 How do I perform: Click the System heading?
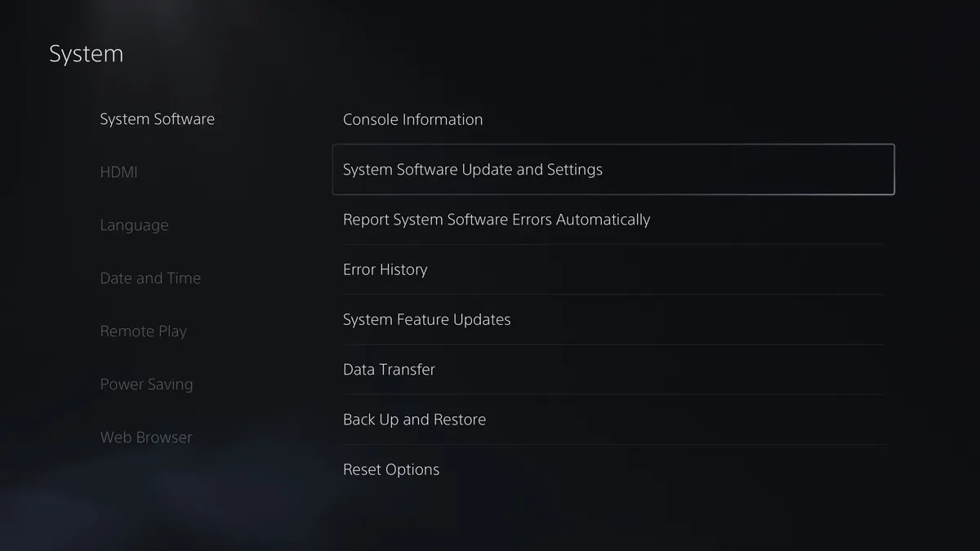pyautogui.click(x=86, y=53)
